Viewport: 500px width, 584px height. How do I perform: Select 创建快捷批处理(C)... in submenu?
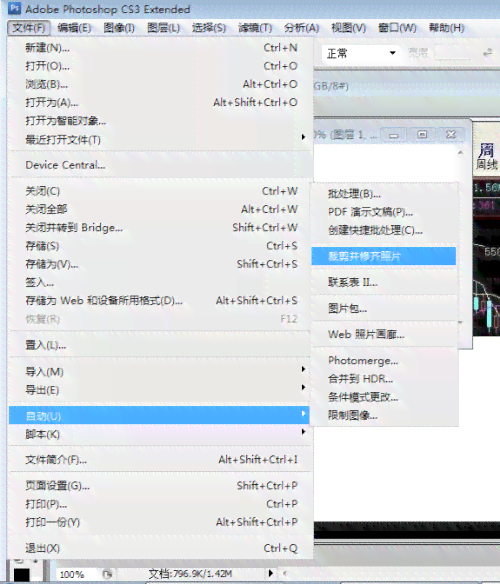[x=384, y=230]
